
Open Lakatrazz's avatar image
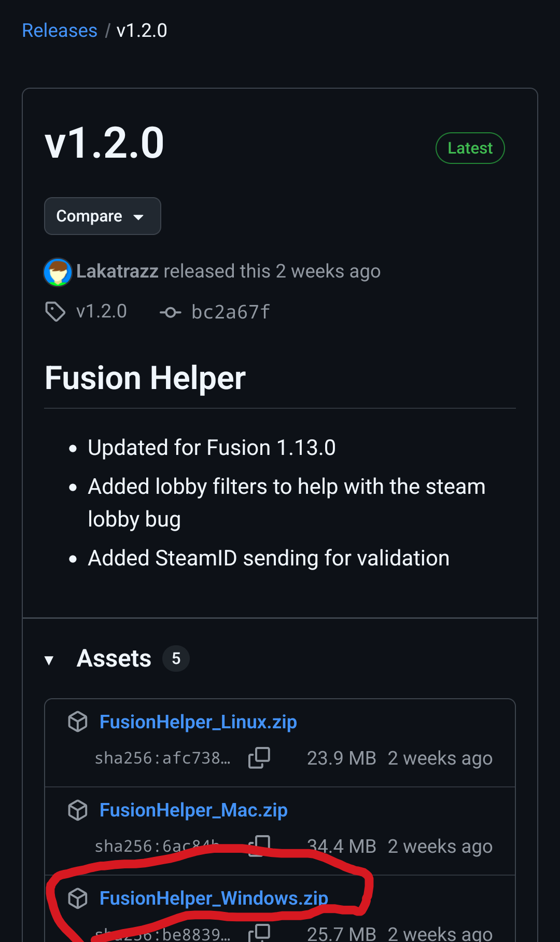pos(58,272)
